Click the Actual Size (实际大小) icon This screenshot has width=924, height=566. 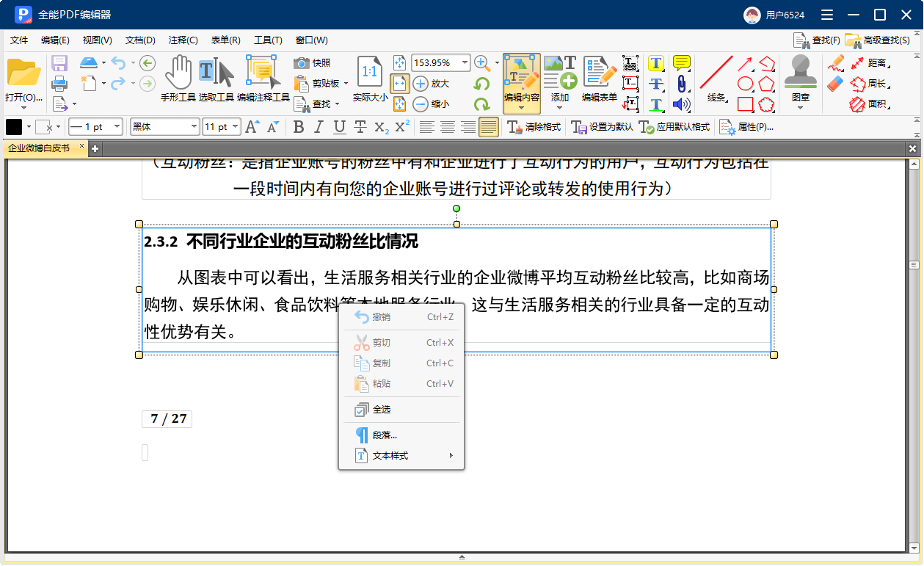(x=370, y=71)
